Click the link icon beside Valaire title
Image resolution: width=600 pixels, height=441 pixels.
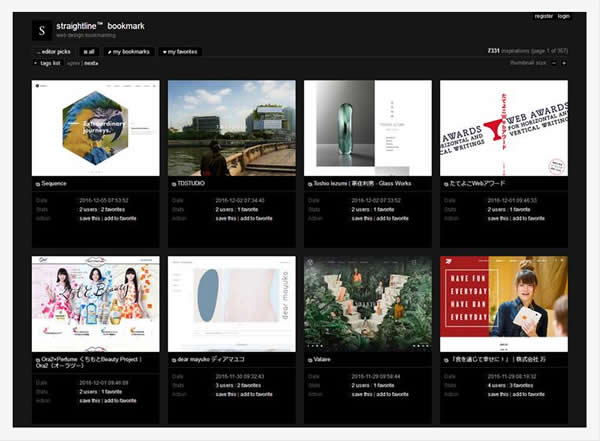tap(310, 359)
